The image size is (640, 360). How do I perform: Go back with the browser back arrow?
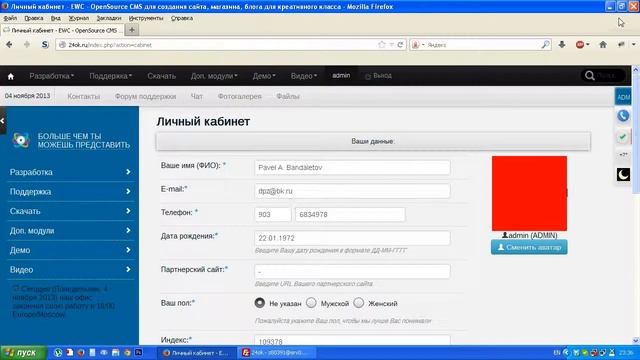[x=9, y=44]
